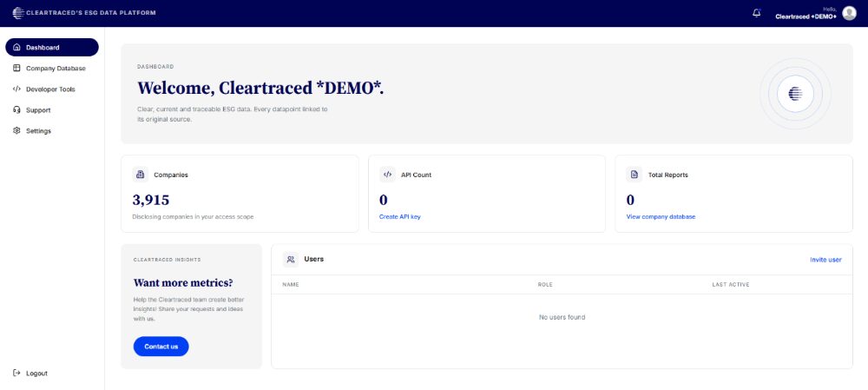Click the Invite user link
This screenshot has width=868, height=390.
[825, 260]
